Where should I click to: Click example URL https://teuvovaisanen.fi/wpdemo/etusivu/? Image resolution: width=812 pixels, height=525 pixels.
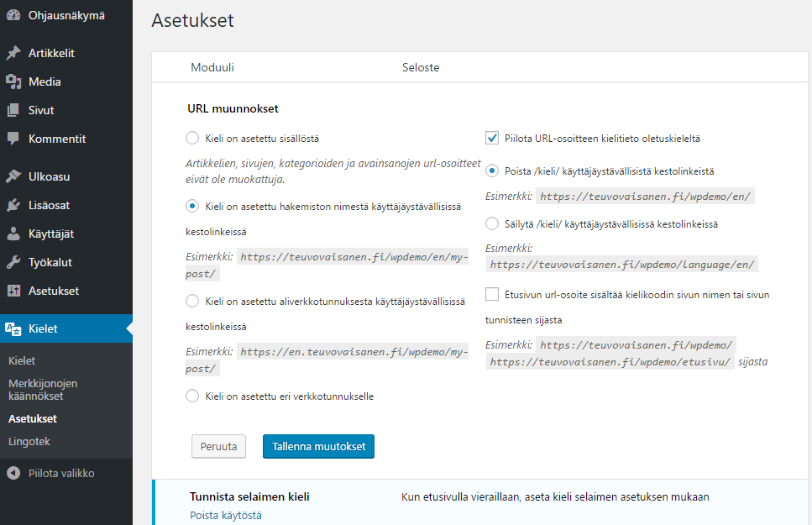click(x=610, y=362)
